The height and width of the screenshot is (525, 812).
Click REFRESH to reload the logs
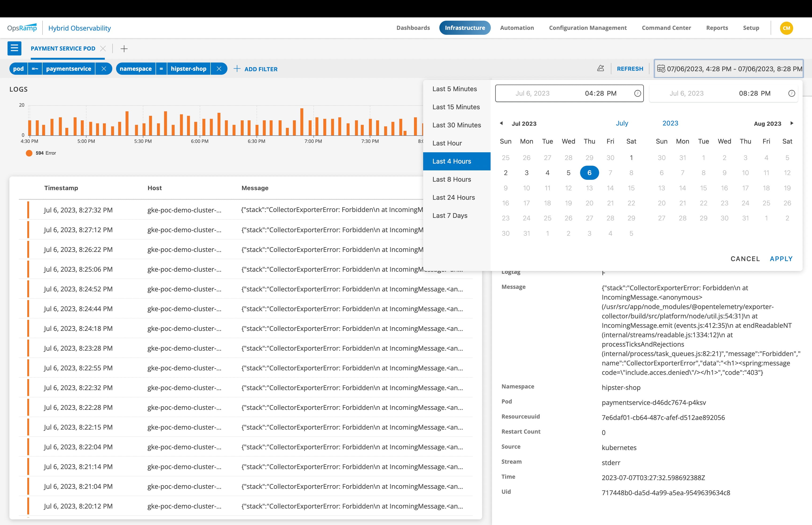[x=630, y=68]
